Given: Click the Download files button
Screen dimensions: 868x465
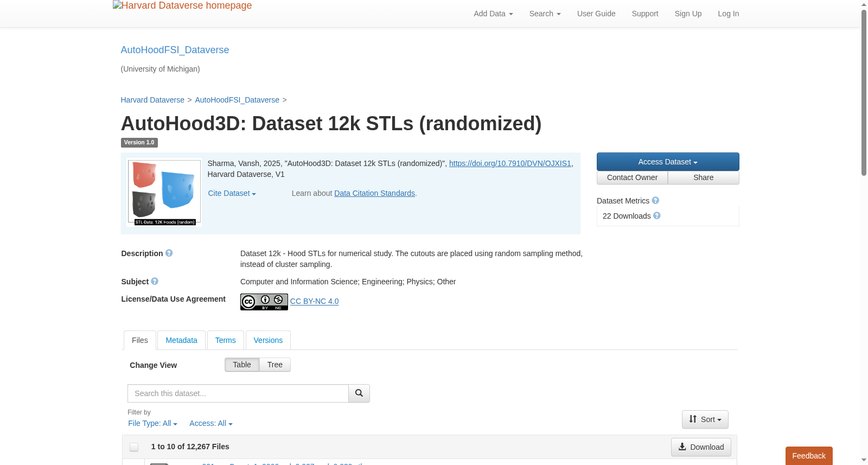Looking at the screenshot, I should [x=701, y=447].
